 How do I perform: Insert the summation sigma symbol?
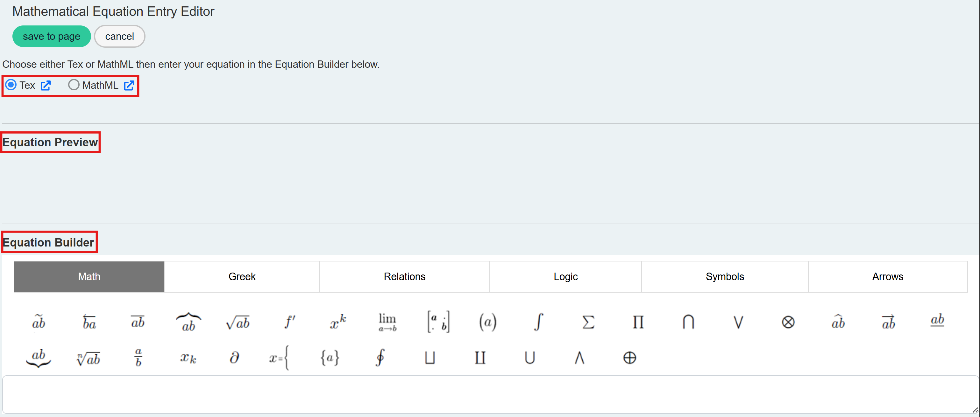(x=588, y=322)
